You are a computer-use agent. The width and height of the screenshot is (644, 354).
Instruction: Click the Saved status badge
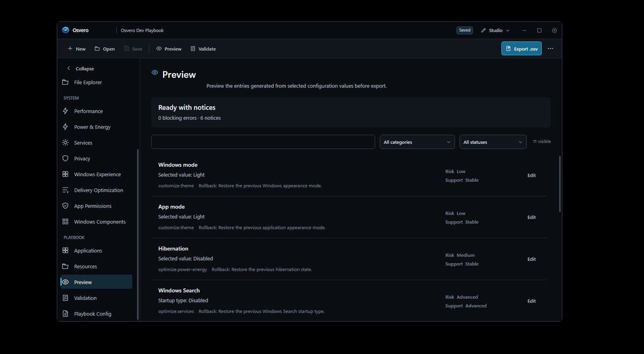pyautogui.click(x=465, y=31)
